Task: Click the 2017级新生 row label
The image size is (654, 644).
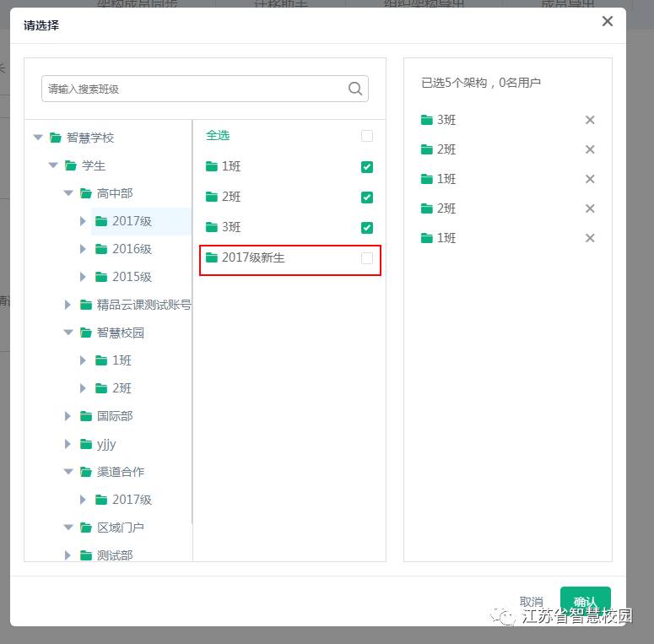Action: [253, 257]
